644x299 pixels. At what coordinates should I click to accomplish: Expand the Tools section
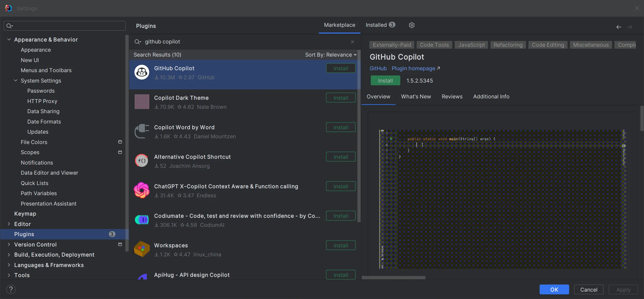pos(9,275)
